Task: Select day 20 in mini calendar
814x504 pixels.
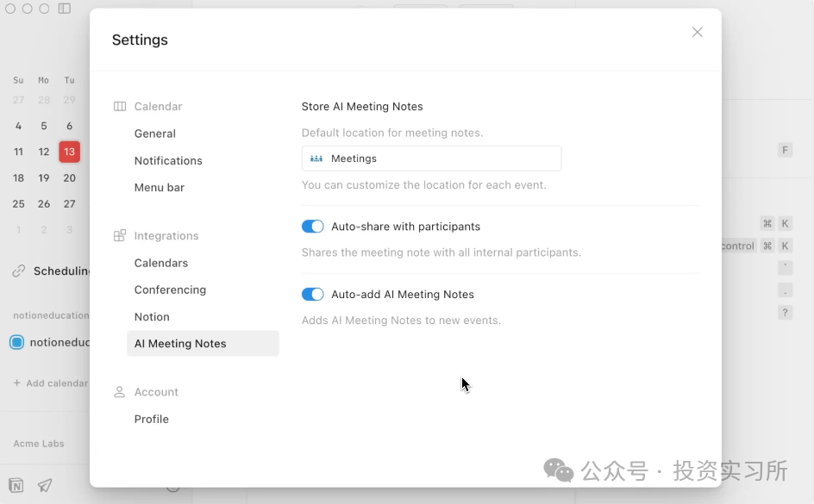Action: coord(70,177)
